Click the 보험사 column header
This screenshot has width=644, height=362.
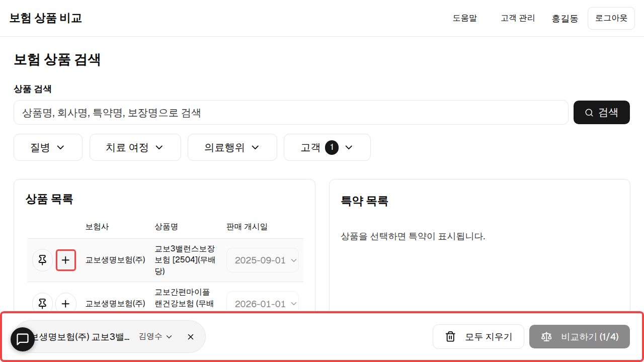tap(97, 227)
